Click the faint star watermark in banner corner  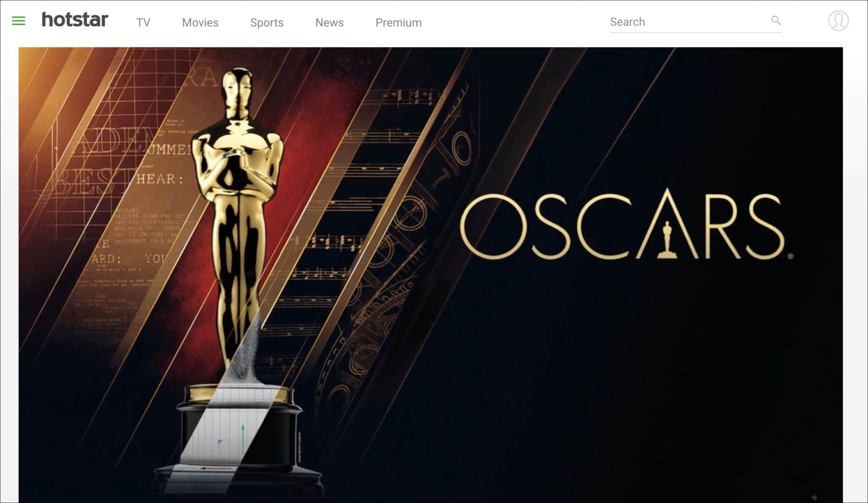coord(814,497)
